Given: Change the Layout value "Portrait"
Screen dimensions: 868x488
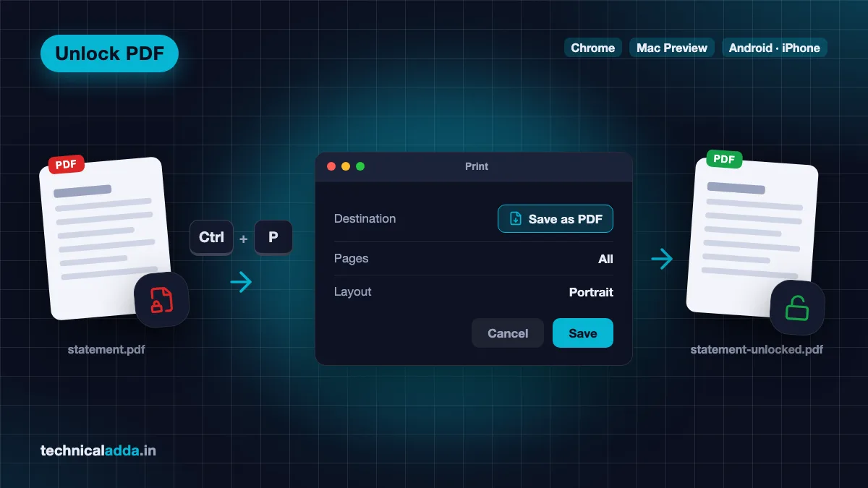Looking at the screenshot, I should pos(591,292).
